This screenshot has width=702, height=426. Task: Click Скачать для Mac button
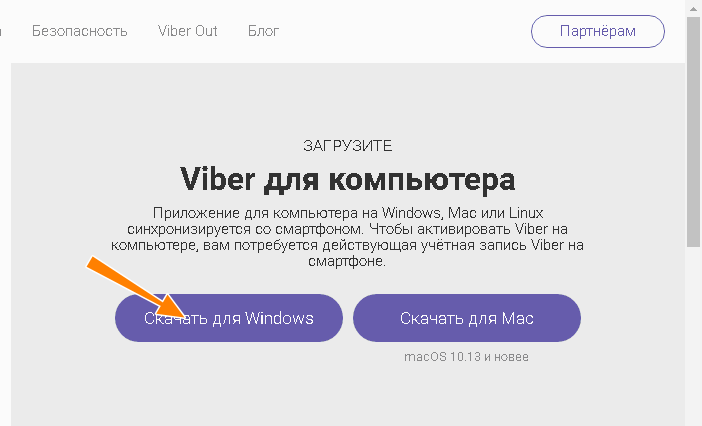(x=467, y=318)
